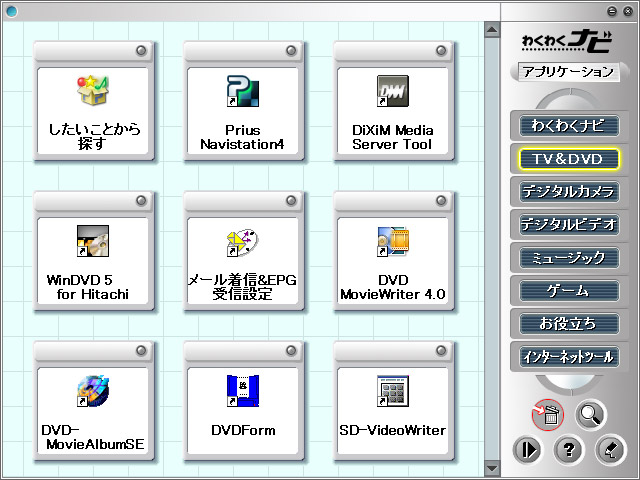Open DiXiM Media Server Tool icon

[393, 91]
